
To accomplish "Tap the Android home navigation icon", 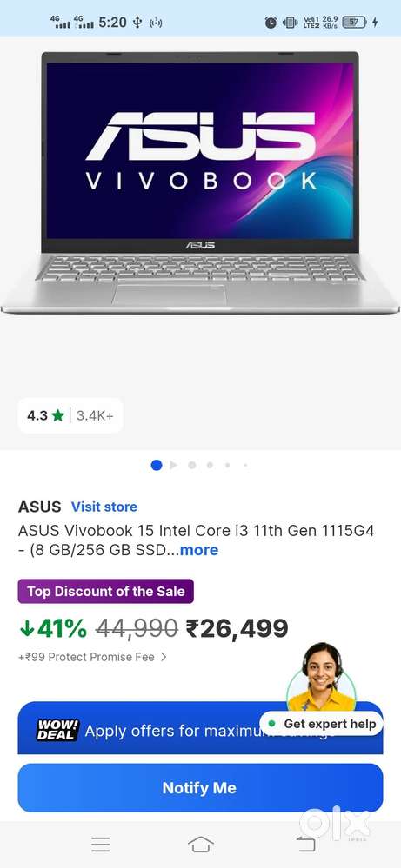I will click(200, 845).
